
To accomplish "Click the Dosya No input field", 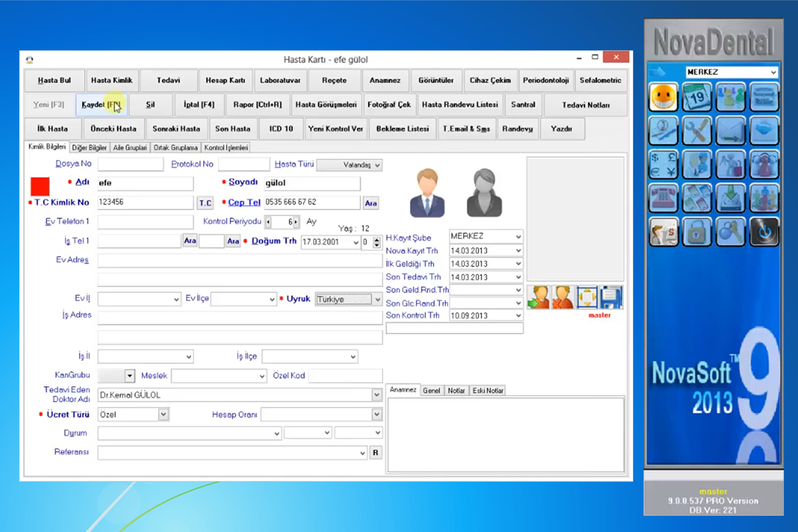I will click(x=130, y=164).
